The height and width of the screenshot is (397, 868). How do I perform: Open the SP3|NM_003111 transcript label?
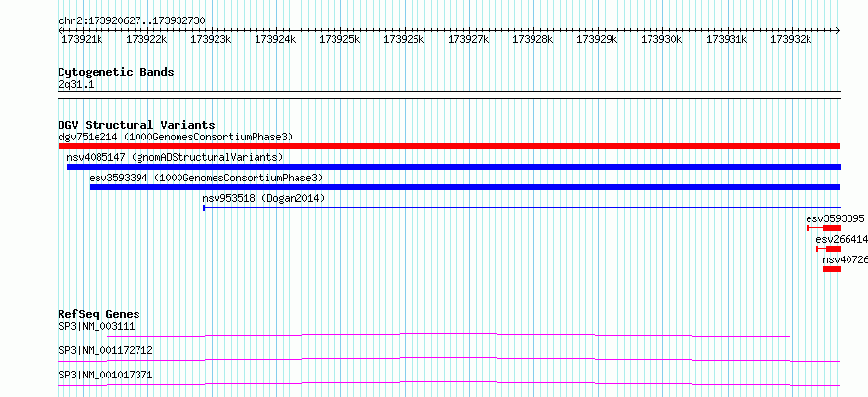point(97,327)
